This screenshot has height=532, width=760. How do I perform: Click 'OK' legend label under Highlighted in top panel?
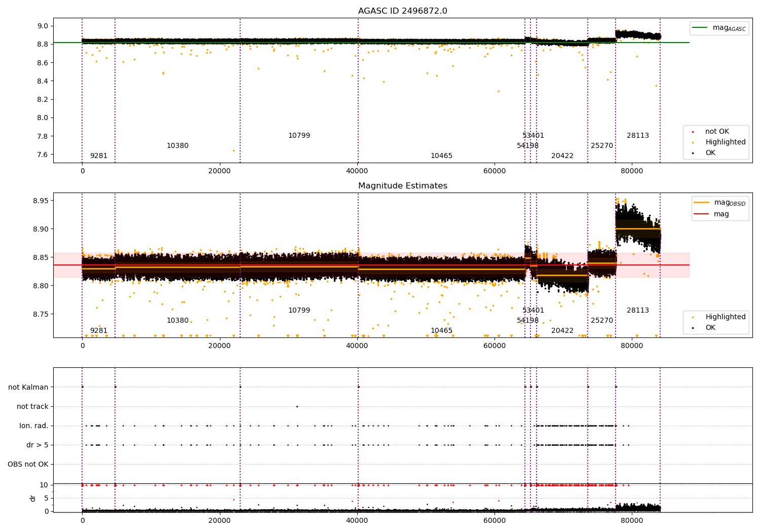(710, 153)
